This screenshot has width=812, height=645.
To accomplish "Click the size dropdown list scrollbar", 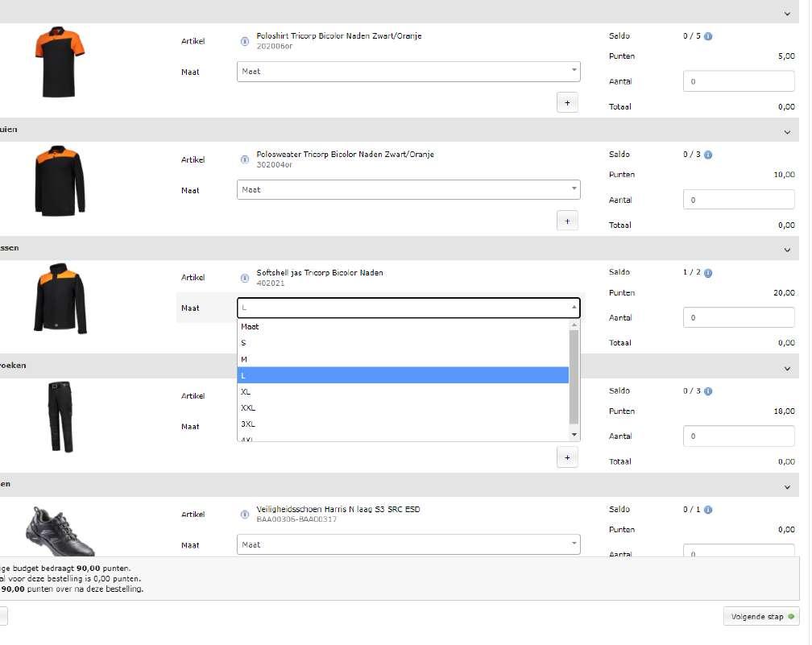I will (x=574, y=377).
